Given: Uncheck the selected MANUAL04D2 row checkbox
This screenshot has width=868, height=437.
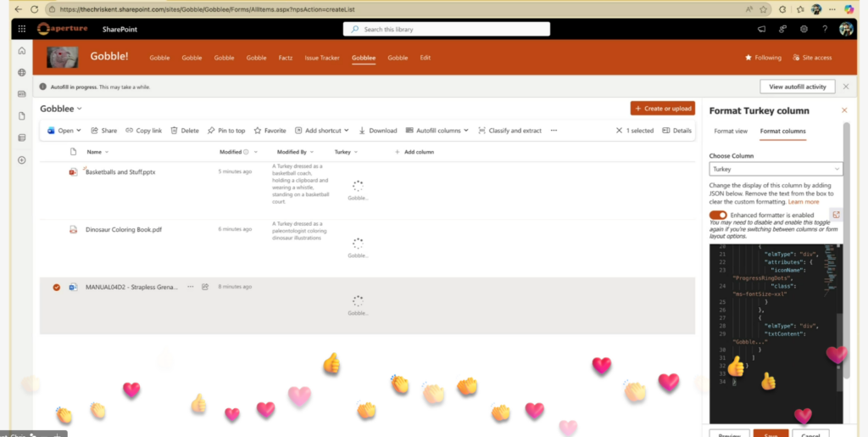Looking at the screenshot, I should click(57, 288).
